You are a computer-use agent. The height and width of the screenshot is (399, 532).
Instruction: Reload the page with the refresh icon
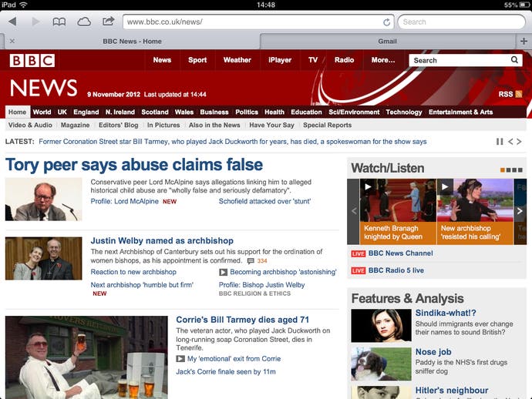click(386, 22)
